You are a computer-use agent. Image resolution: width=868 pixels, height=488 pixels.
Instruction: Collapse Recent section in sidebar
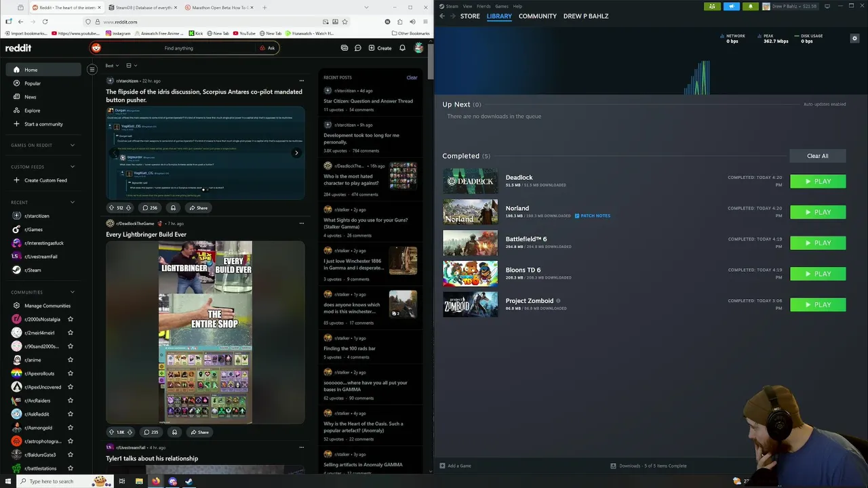click(x=73, y=202)
